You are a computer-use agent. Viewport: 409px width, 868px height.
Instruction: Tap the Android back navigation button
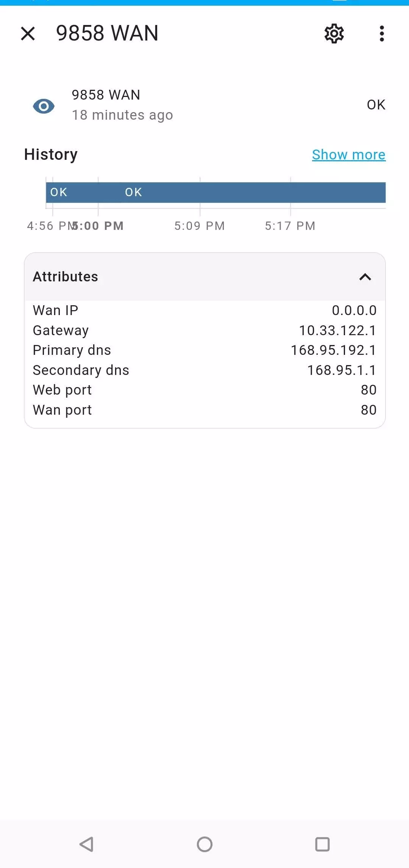(x=87, y=844)
